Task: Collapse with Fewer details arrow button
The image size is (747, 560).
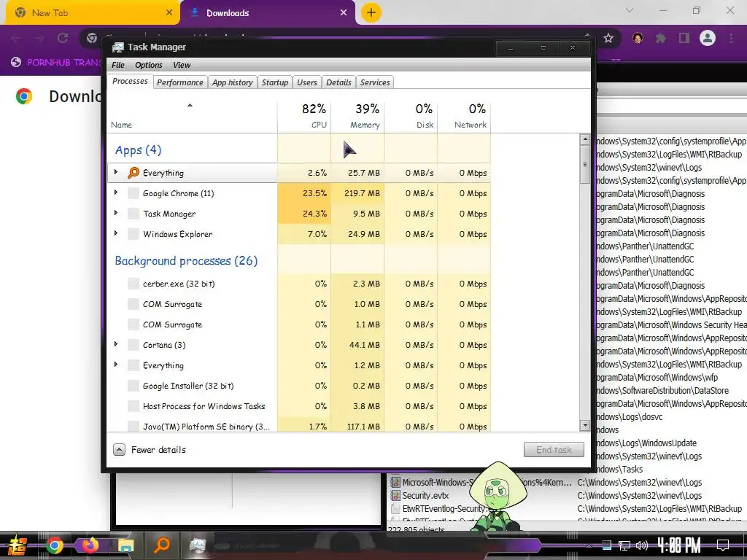Action: pyautogui.click(x=119, y=449)
